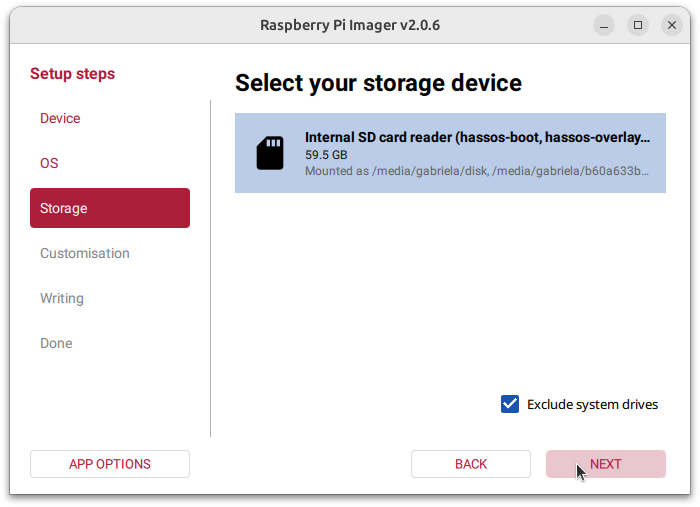Close the Raspberry Pi Imager window
Viewport: 700px width, 507px height.
pos(671,24)
